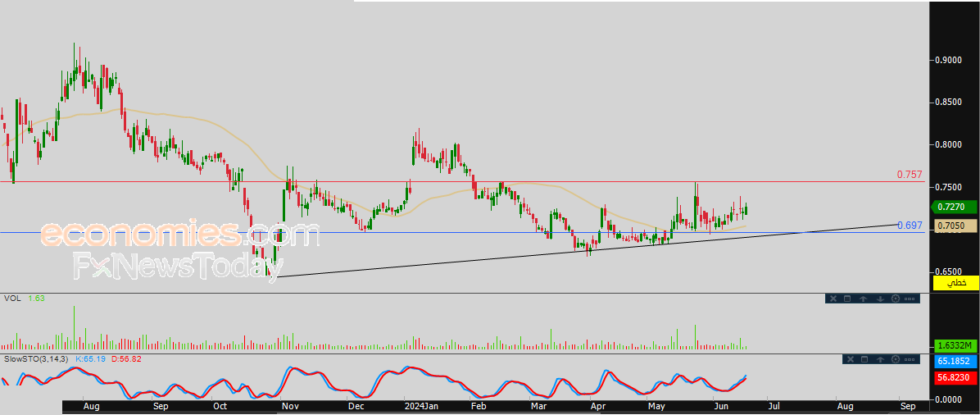This screenshot has width=980, height=415.
Task: Open SlowSTO indicator settings gear
Action: (896, 359)
